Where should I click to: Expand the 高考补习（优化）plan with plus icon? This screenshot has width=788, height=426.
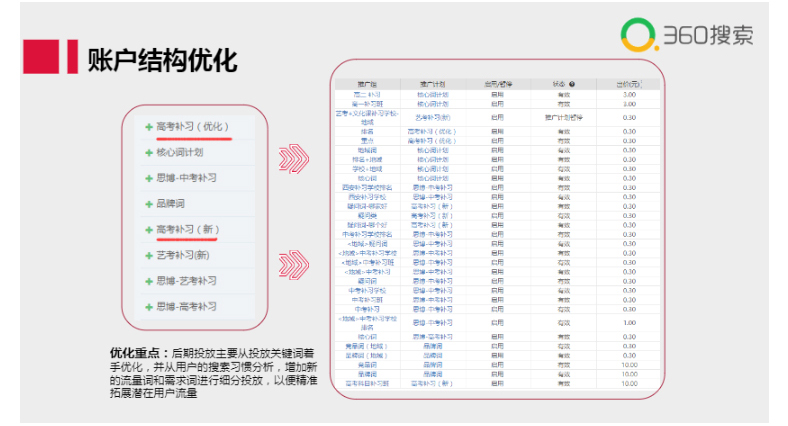(149, 127)
